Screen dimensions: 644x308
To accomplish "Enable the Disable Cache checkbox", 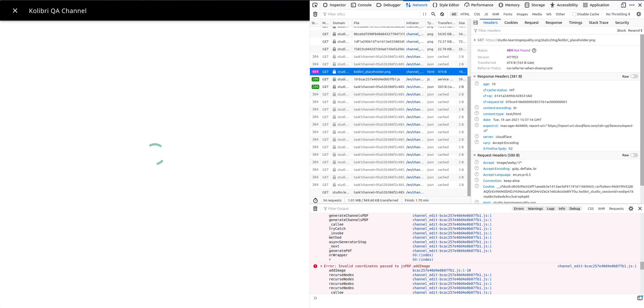I will [574, 14].
